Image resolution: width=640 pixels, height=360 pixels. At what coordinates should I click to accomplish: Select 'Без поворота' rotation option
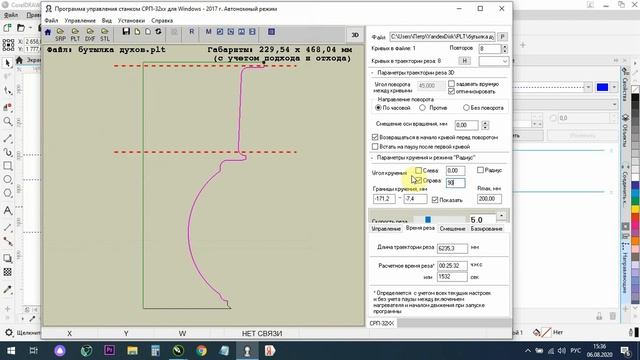coord(466,108)
